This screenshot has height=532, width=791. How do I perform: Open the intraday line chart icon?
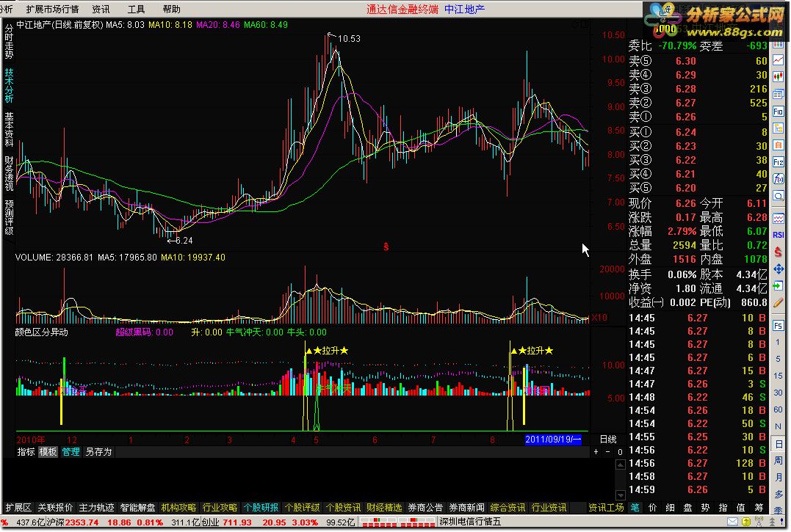pos(779,60)
